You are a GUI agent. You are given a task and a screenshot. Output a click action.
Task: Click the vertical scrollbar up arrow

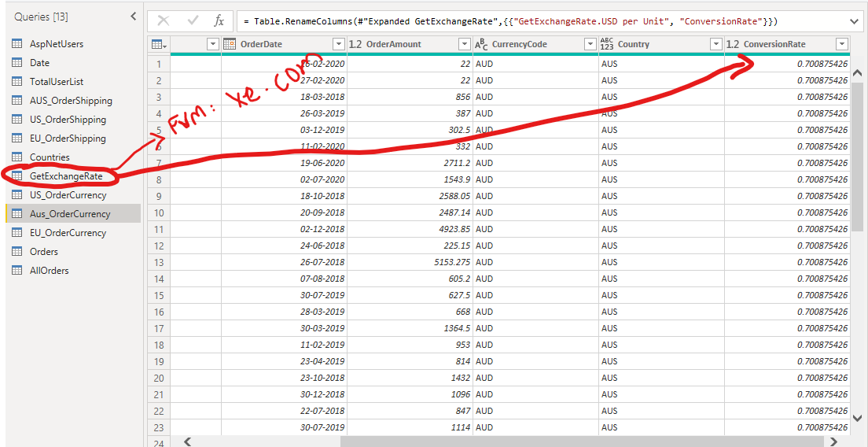click(x=858, y=73)
